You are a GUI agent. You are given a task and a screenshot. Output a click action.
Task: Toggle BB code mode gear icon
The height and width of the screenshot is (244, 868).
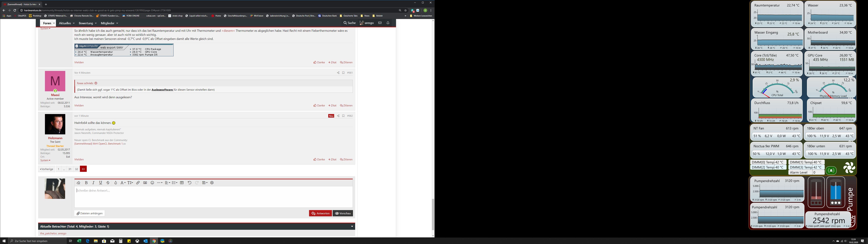(212, 183)
